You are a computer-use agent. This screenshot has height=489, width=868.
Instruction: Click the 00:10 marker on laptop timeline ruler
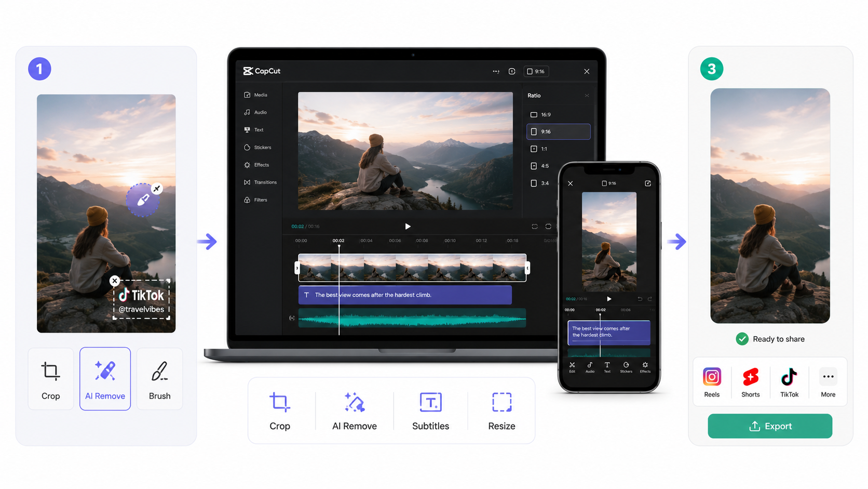450,241
